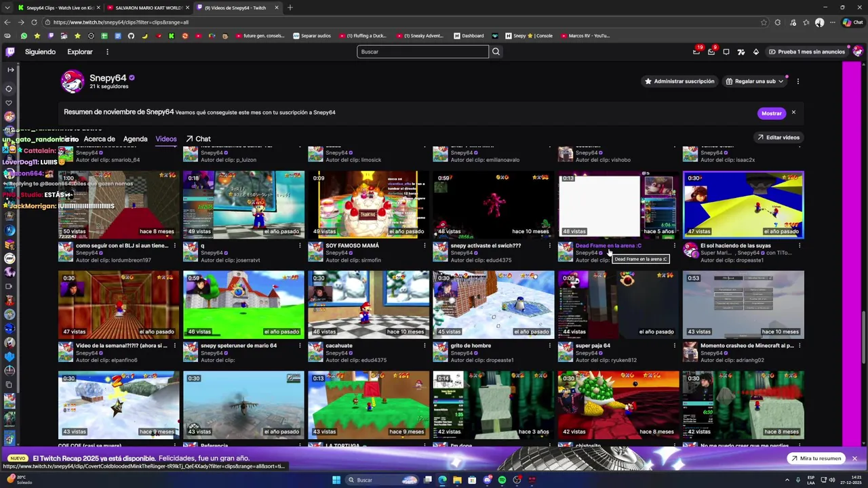This screenshot has width=868, height=488.
Task: Play the 'SOY FAMOSO MAMÁ' cake clip thumbnail
Action: point(368,204)
